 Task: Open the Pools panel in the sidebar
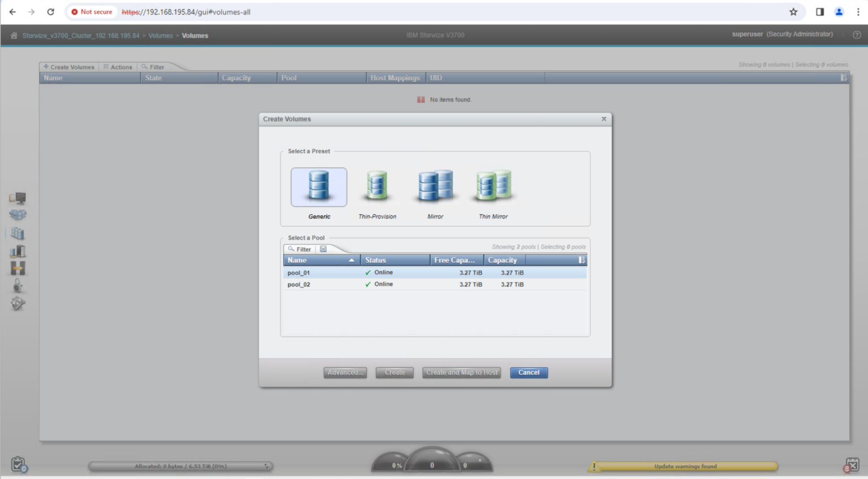(x=18, y=215)
